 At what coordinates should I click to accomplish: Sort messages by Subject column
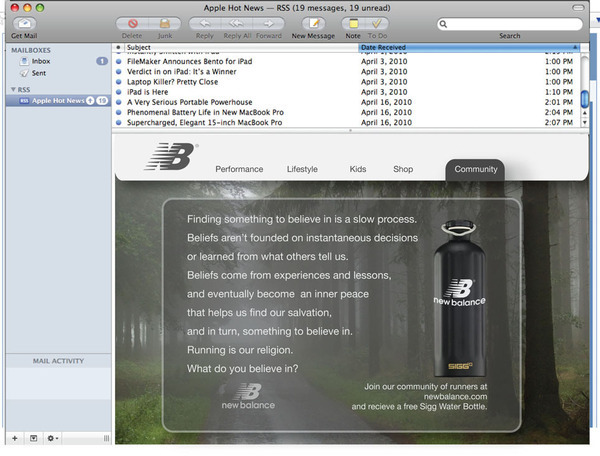[x=241, y=47]
